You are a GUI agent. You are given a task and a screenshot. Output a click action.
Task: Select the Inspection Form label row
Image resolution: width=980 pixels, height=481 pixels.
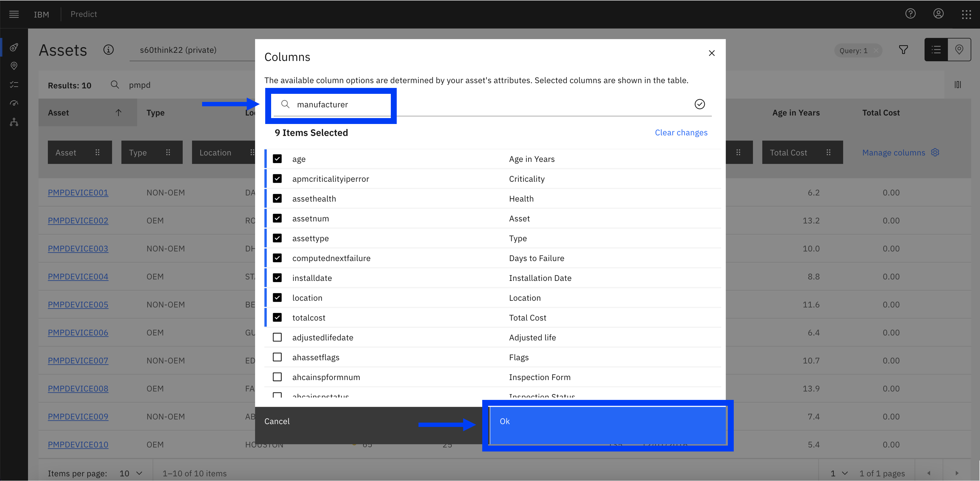(539, 377)
